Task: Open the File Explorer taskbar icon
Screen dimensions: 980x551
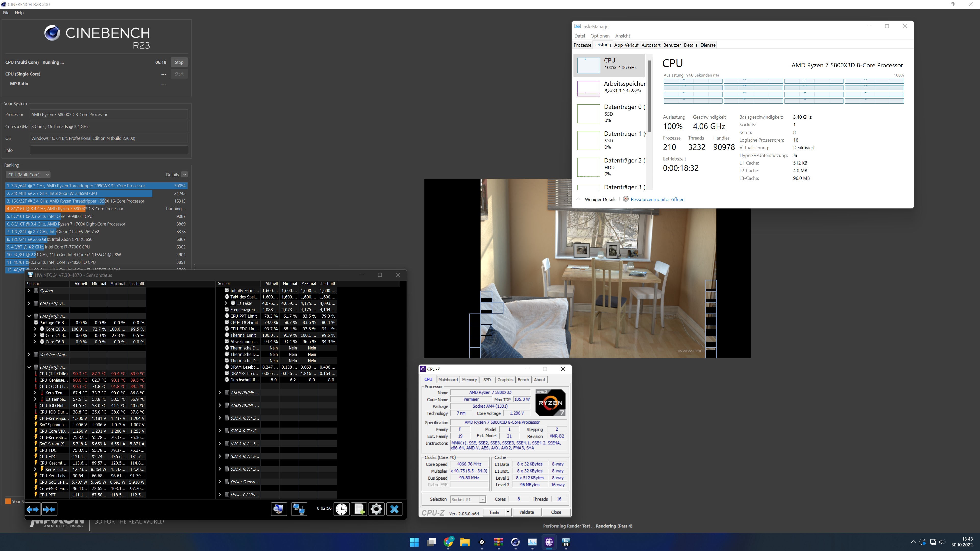Action: (465, 542)
